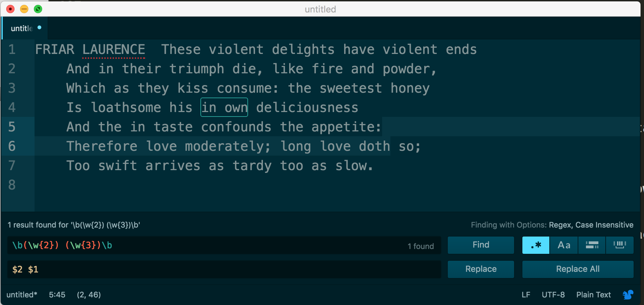Click the word 'appetite:' on line 5
Viewport: 644px width, 305px height.
(x=347, y=127)
